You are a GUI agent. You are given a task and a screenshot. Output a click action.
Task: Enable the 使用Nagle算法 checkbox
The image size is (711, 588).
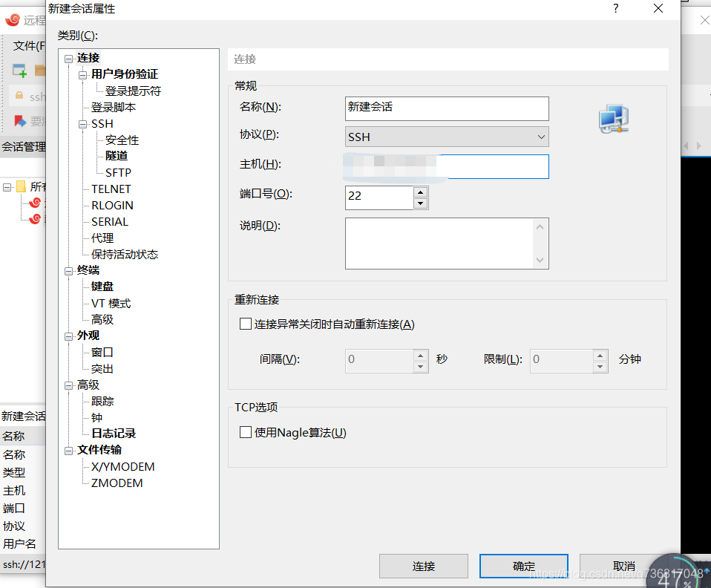coord(246,432)
